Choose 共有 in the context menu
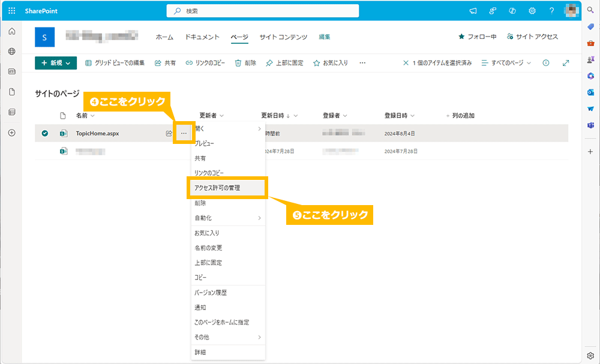The height and width of the screenshot is (364, 600). (228, 158)
